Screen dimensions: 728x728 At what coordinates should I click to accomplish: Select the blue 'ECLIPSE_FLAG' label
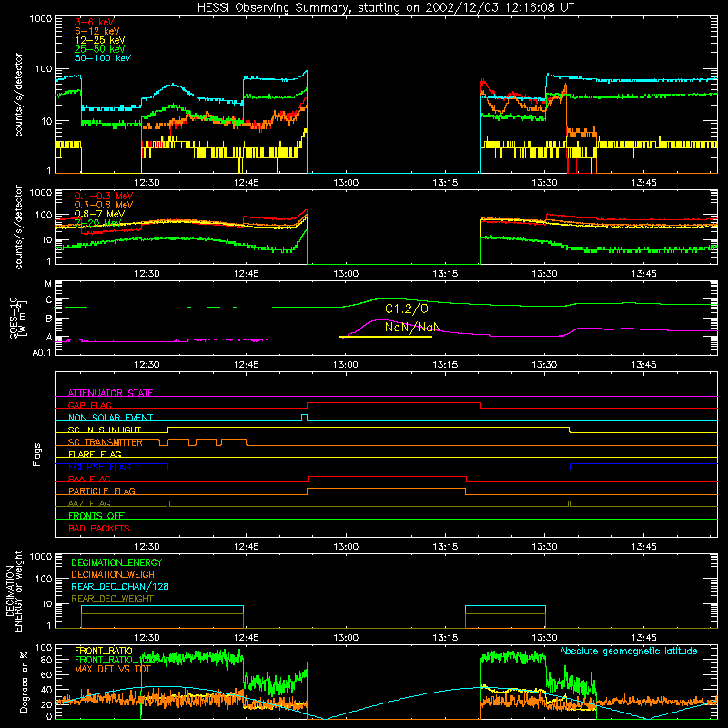coord(99,467)
